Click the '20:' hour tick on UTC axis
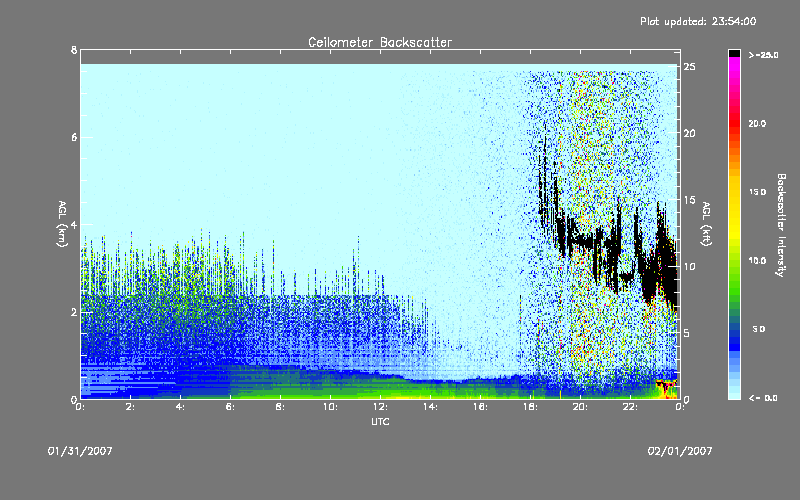 (580, 407)
